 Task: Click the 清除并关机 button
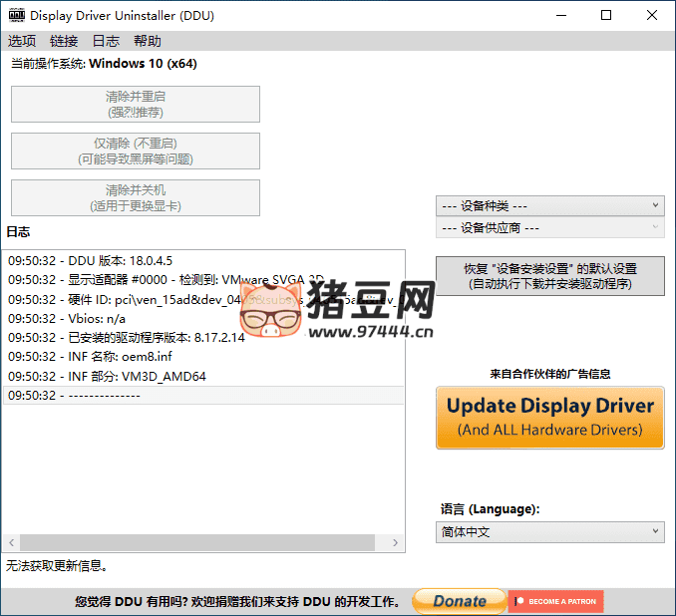[x=136, y=197]
